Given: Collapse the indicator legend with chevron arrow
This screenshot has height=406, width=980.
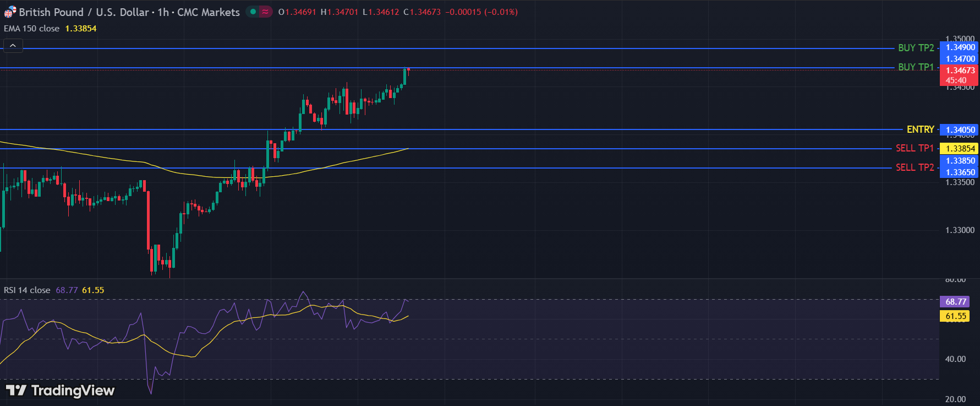Looking at the screenshot, I should pos(13,46).
